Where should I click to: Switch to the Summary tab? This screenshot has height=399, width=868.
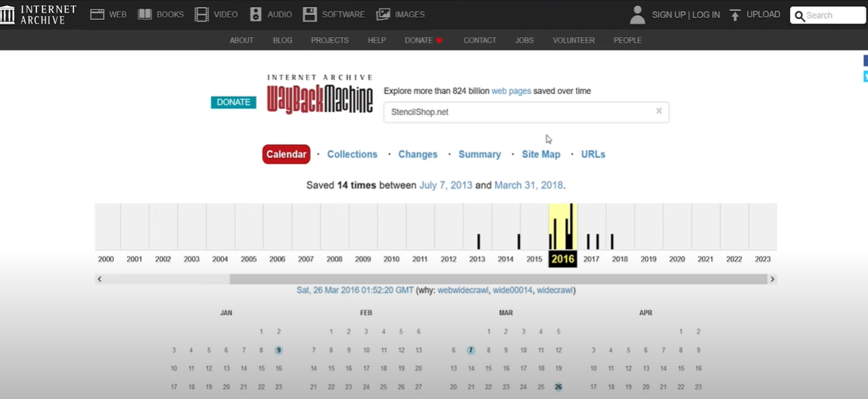(479, 154)
